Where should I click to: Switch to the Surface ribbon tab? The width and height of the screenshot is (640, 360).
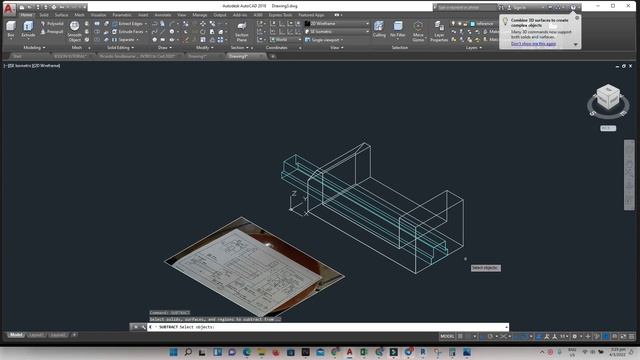62,15
